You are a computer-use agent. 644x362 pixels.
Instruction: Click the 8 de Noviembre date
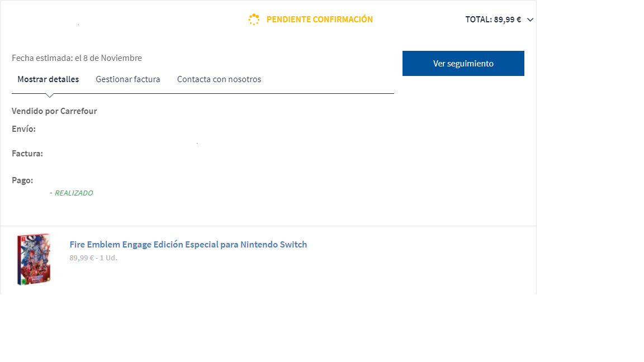[x=112, y=58]
